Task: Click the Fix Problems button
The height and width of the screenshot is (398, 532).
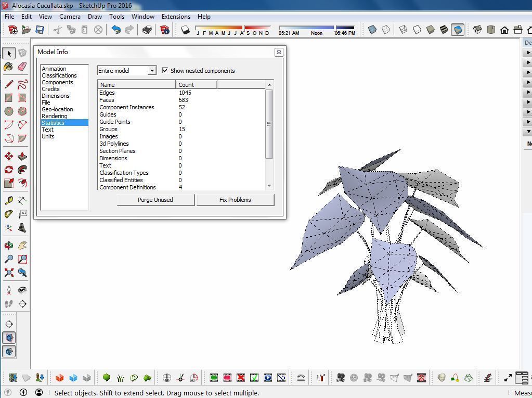Action: (235, 200)
